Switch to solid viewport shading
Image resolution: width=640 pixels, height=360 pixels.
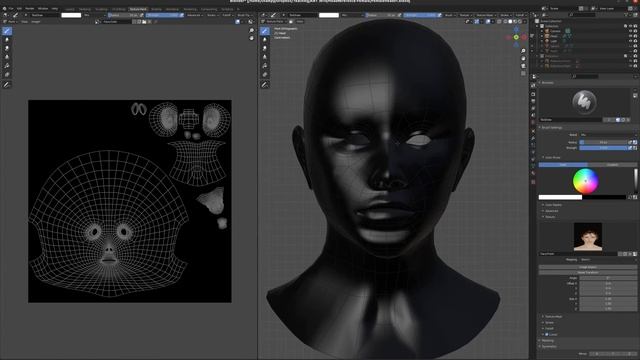(x=510, y=22)
